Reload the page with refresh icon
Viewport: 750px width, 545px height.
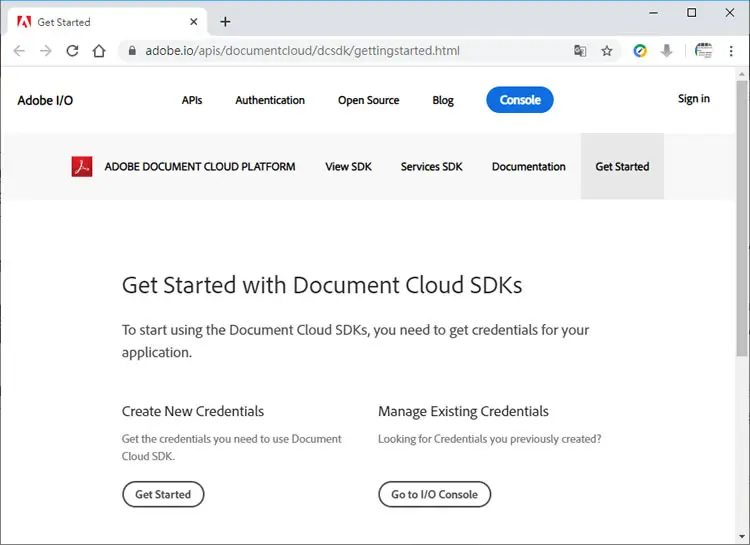click(72, 51)
